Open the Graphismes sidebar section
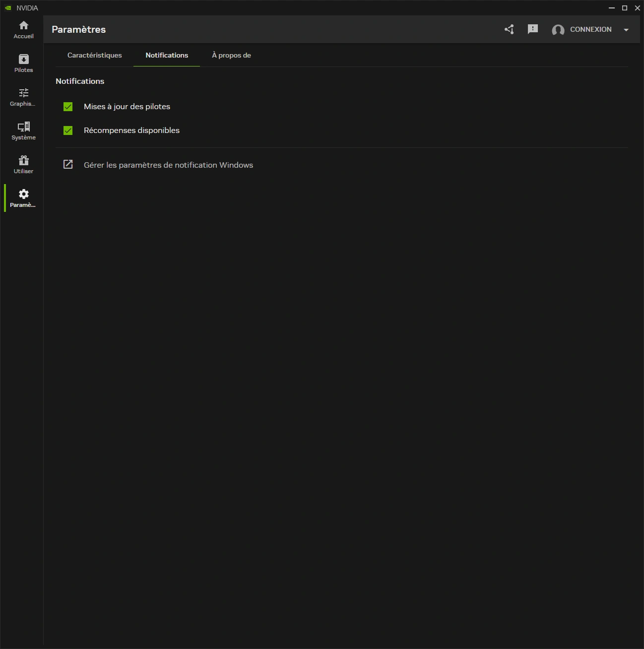 click(x=23, y=97)
